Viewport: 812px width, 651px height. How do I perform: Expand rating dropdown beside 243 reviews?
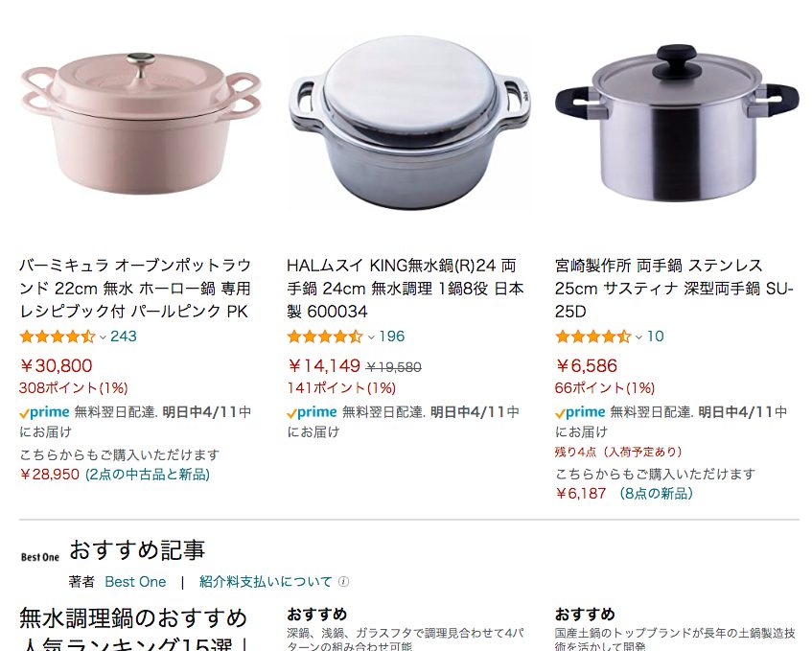click(103, 337)
